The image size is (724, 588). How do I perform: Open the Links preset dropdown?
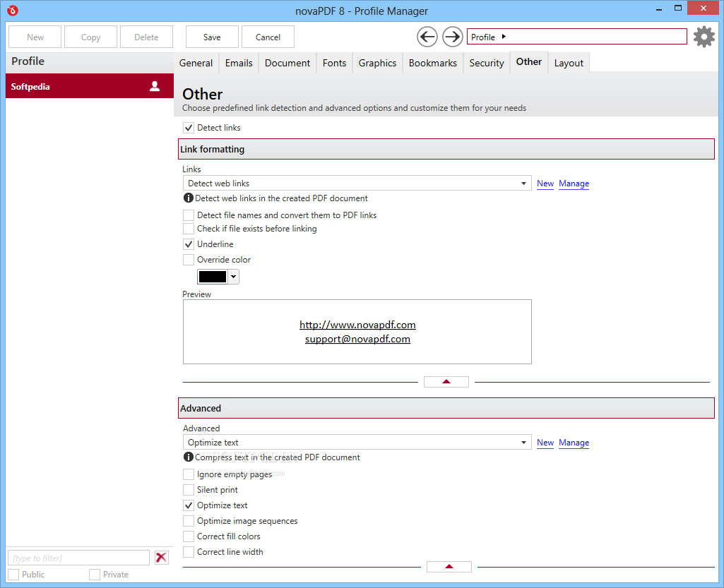[357, 184]
